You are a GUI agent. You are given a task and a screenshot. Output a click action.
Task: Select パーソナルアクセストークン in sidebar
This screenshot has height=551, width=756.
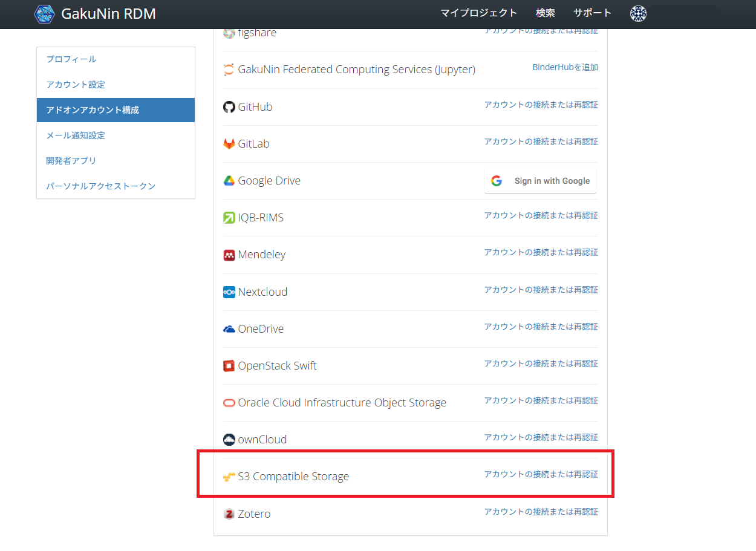pos(101,186)
